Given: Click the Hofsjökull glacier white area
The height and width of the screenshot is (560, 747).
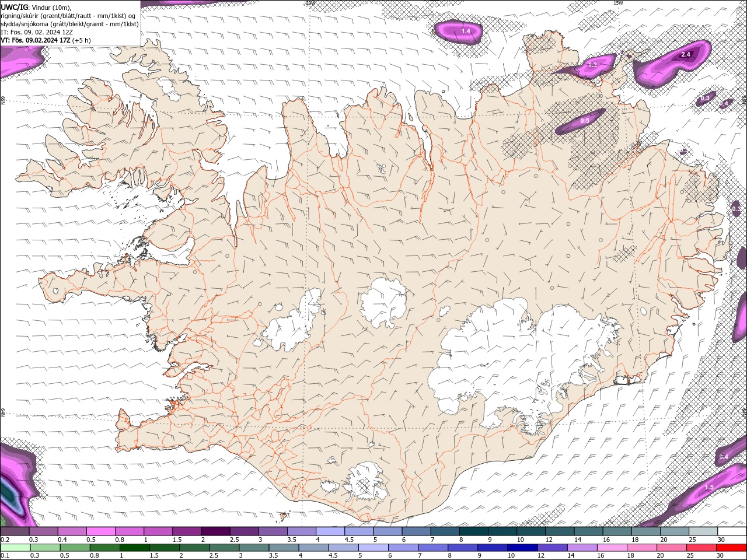Looking at the screenshot, I should tap(383, 303).
